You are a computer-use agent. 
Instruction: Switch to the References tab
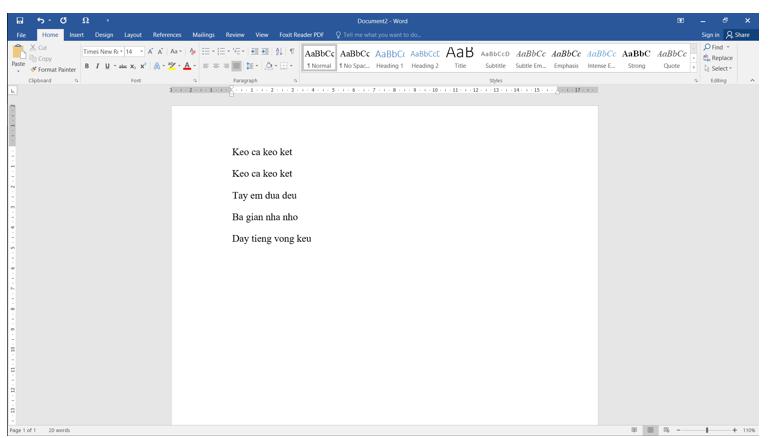tap(166, 35)
